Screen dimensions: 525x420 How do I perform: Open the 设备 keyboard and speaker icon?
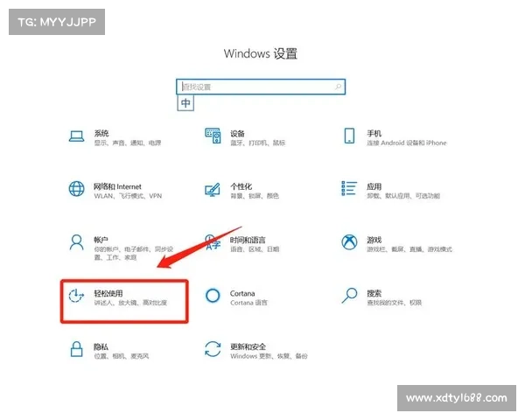tap(213, 136)
